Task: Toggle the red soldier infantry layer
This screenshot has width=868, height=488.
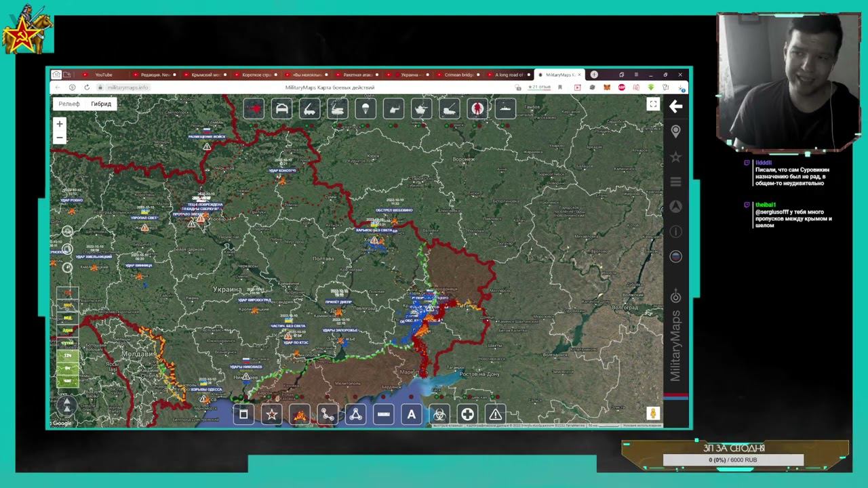Action: (477, 108)
